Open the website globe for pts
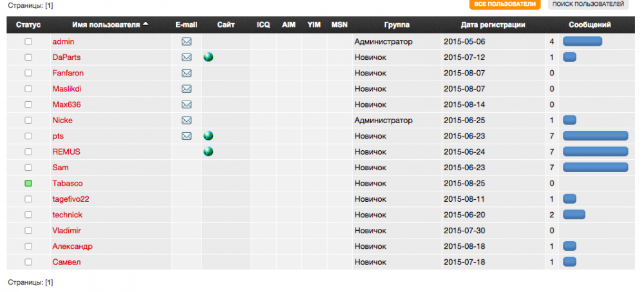 [208, 136]
